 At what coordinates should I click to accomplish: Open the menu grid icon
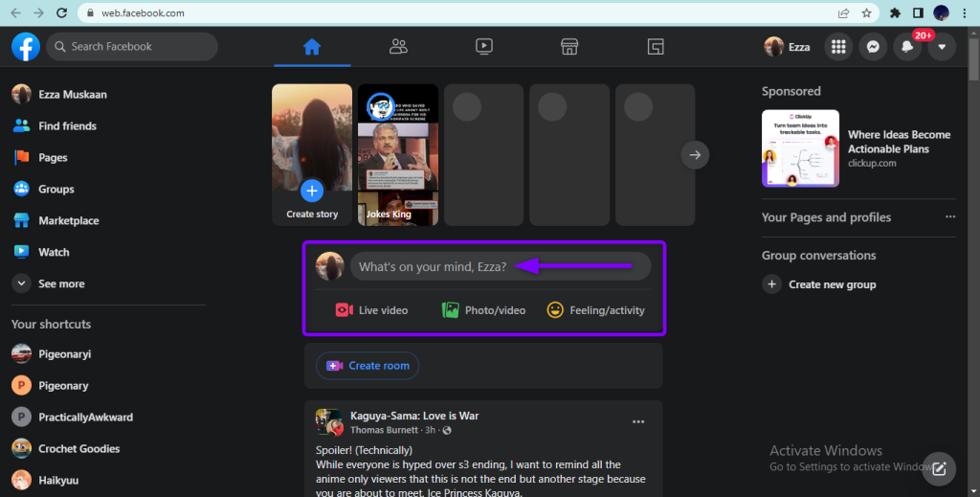pyautogui.click(x=838, y=47)
